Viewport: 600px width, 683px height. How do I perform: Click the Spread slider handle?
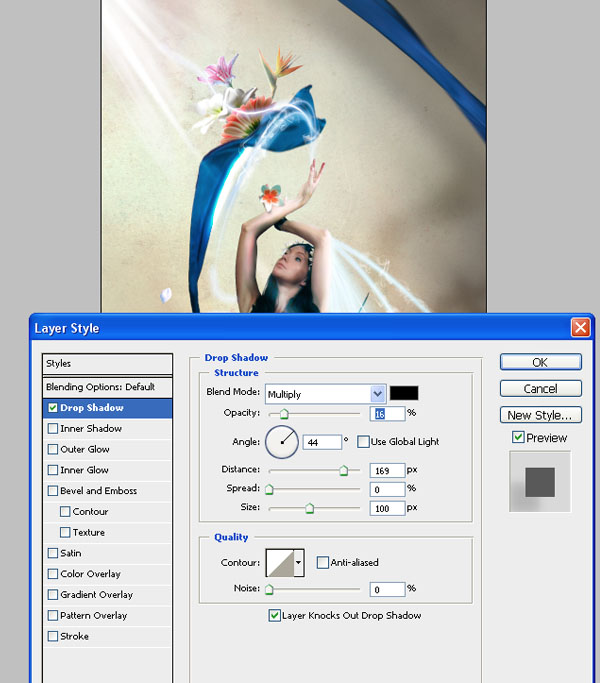tap(269, 489)
